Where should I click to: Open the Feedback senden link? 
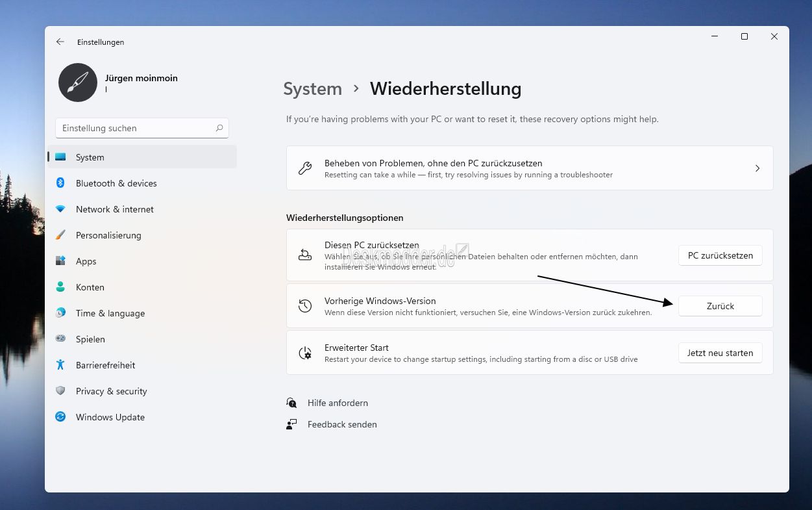pos(342,424)
